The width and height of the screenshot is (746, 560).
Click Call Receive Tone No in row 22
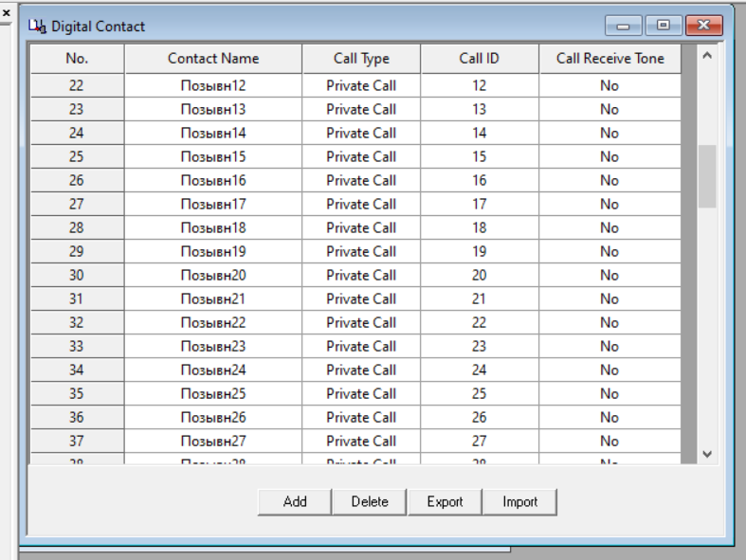(610, 85)
